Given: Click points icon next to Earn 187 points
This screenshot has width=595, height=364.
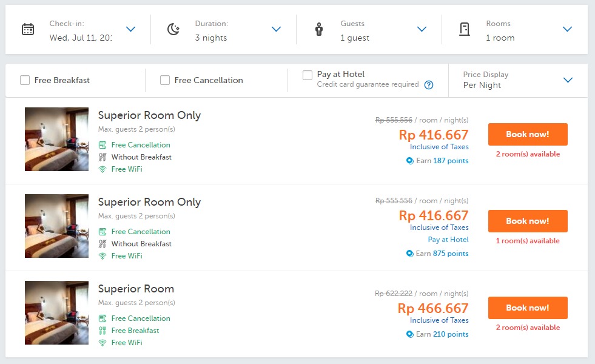Looking at the screenshot, I should tap(409, 161).
